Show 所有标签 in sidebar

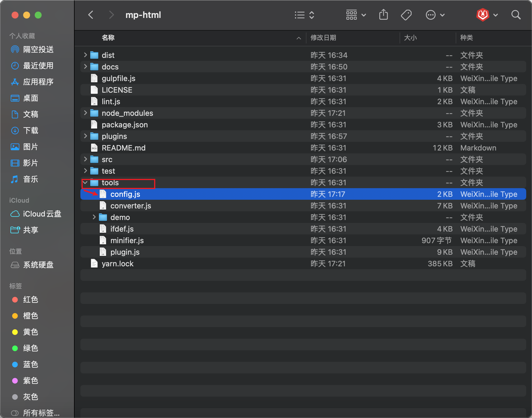pyautogui.click(x=35, y=413)
